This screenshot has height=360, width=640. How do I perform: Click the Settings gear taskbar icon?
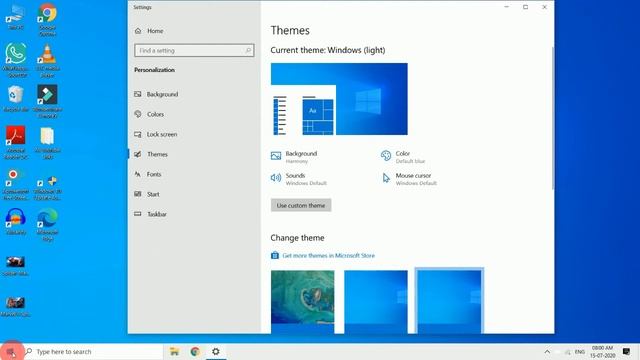pyautogui.click(x=216, y=351)
